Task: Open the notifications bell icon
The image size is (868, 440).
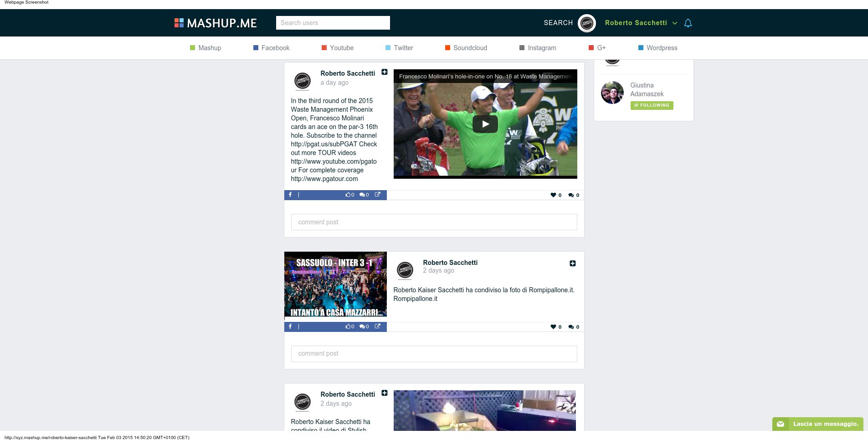Action: (x=688, y=23)
